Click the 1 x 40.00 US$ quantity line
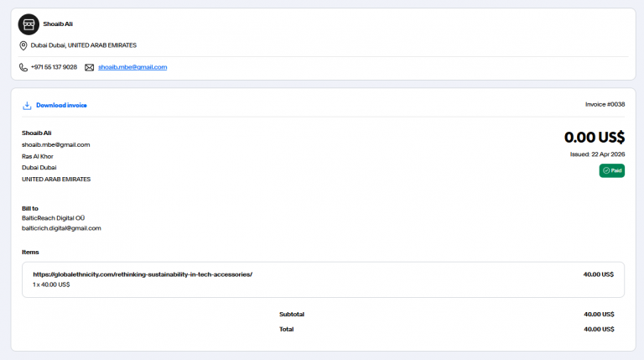This screenshot has height=360, width=644. (51, 284)
